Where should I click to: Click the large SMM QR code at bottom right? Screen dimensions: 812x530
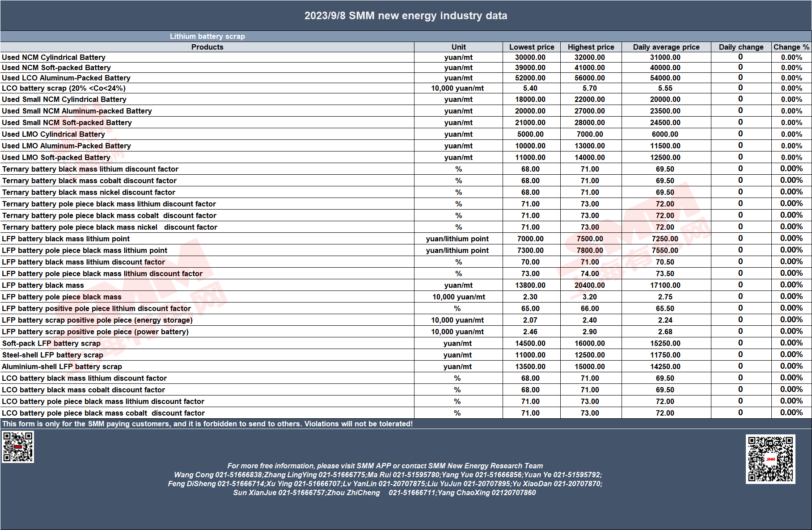point(770,459)
